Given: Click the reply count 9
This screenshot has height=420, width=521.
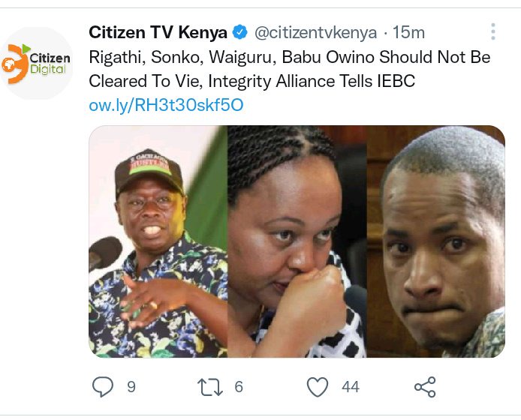Looking at the screenshot, I should tap(131, 387).
